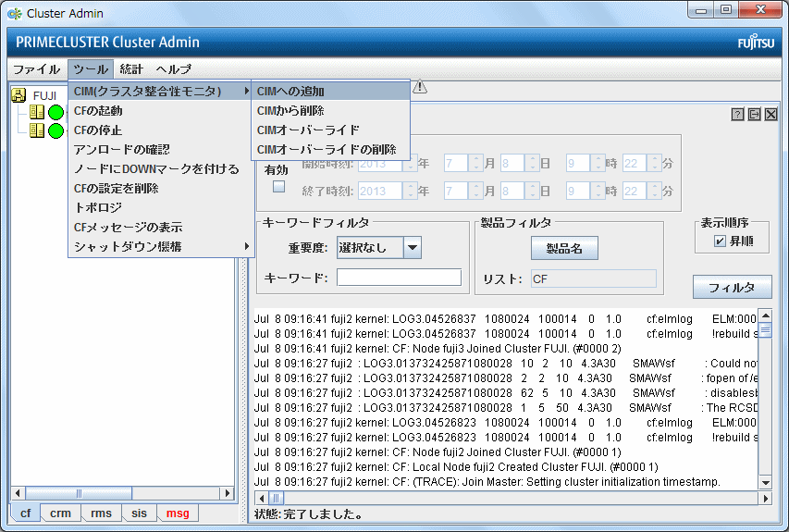Click the second node server book icon
Viewport: 789px width, 532px height.
pos(37,130)
